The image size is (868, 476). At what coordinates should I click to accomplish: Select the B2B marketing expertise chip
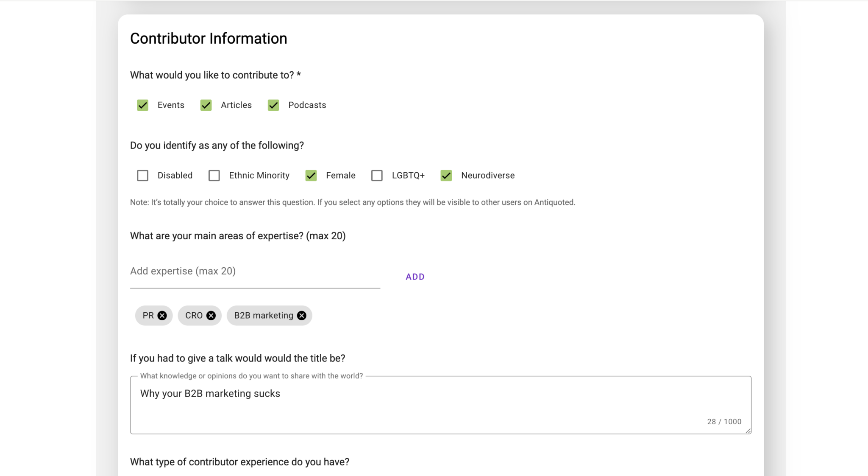click(263, 315)
